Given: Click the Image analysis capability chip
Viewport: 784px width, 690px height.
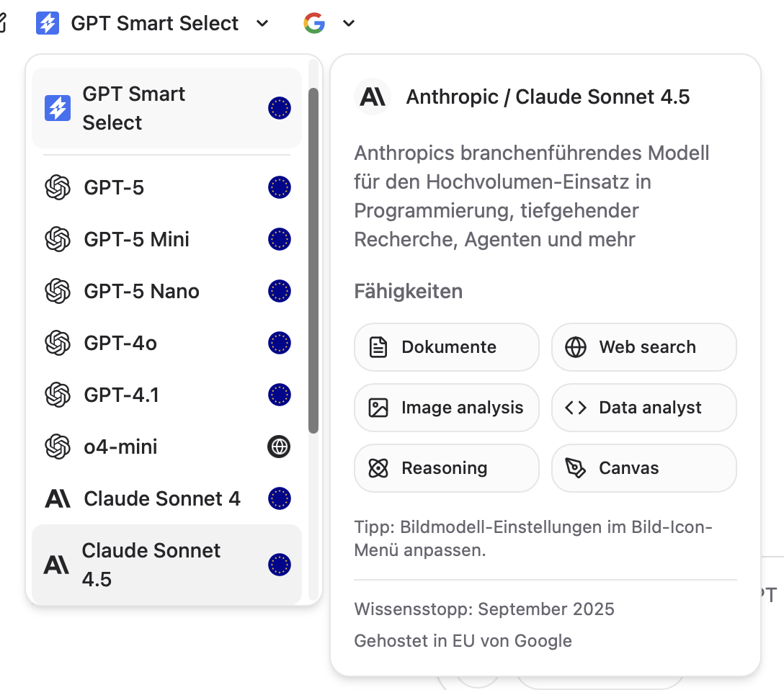Looking at the screenshot, I should [x=447, y=407].
